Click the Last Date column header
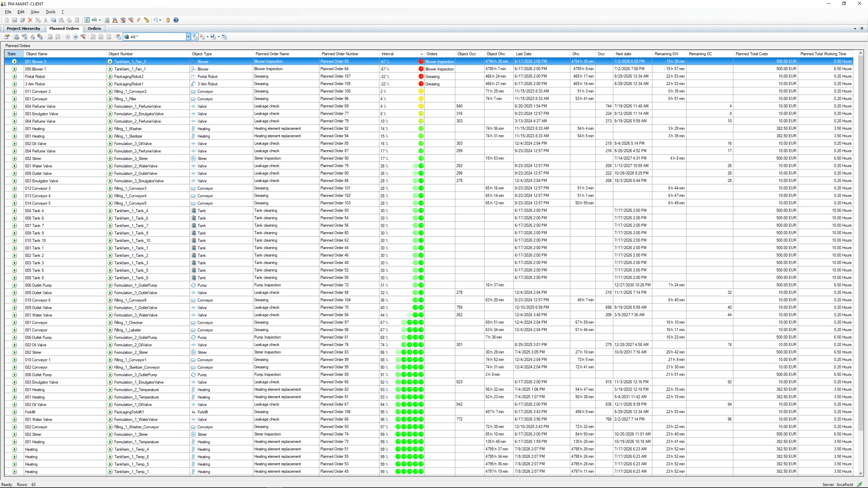This screenshot has width=868, height=488. click(x=541, y=54)
